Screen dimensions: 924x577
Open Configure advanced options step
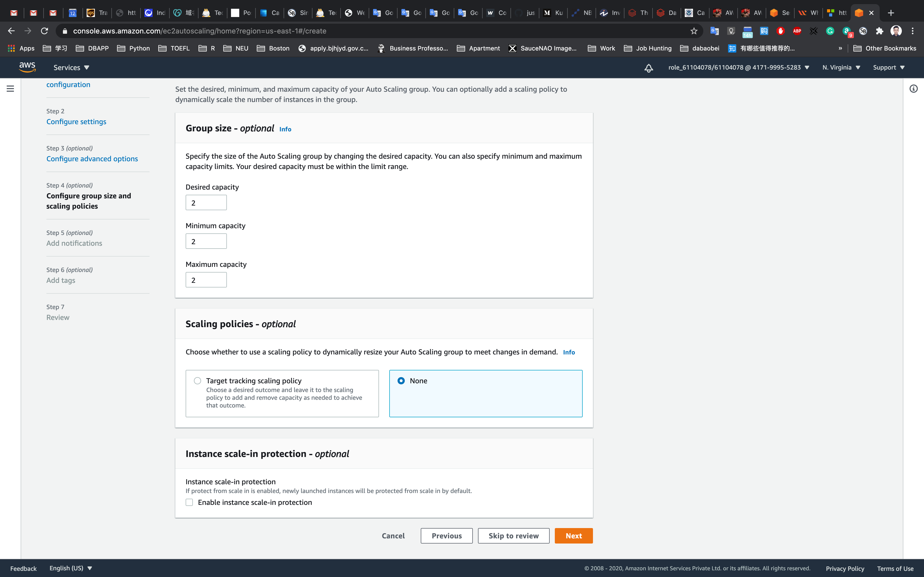(92, 158)
